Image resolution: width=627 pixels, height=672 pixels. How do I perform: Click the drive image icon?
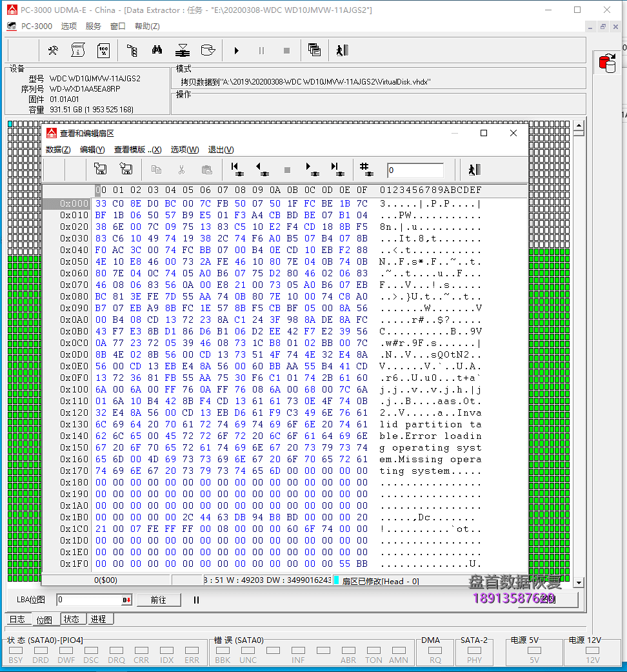(x=208, y=50)
